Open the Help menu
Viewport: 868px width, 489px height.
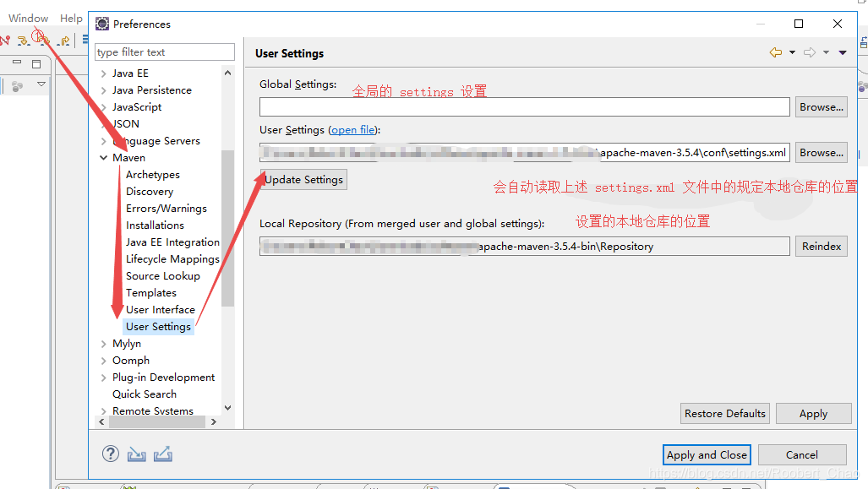click(71, 19)
